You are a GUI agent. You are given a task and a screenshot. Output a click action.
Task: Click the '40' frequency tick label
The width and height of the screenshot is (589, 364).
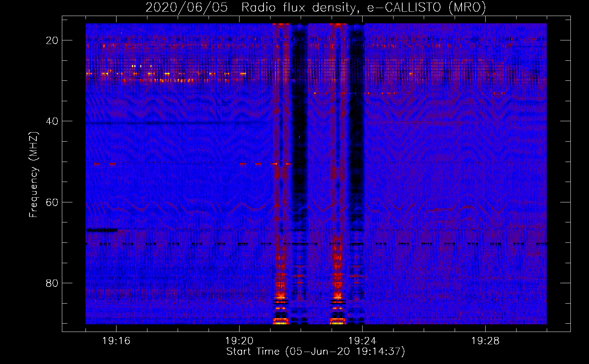pos(52,121)
